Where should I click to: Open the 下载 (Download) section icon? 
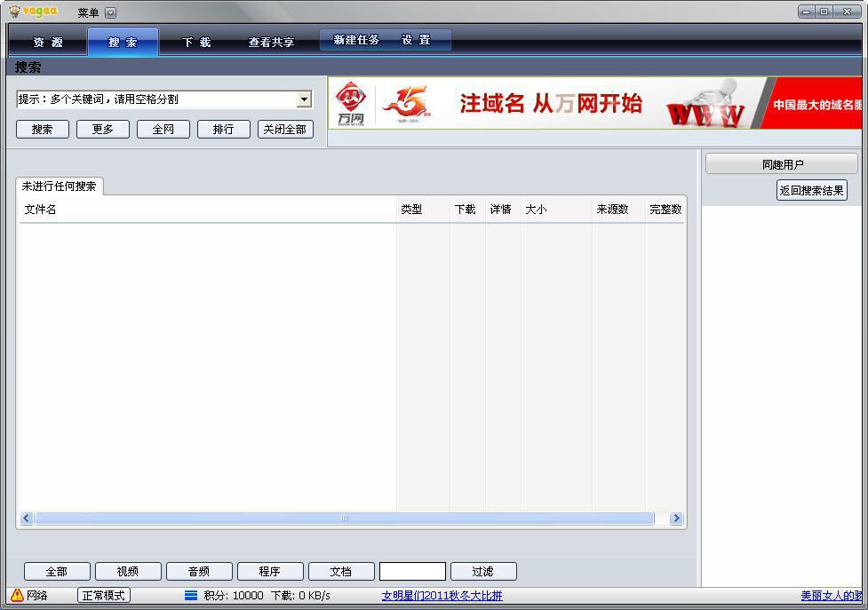(197, 41)
